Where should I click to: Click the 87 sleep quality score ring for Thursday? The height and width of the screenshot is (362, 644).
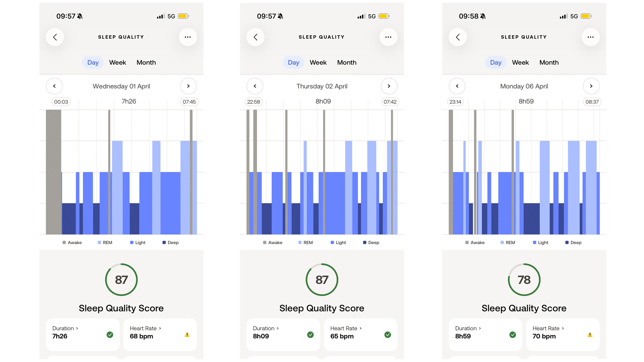click(322, 280)
